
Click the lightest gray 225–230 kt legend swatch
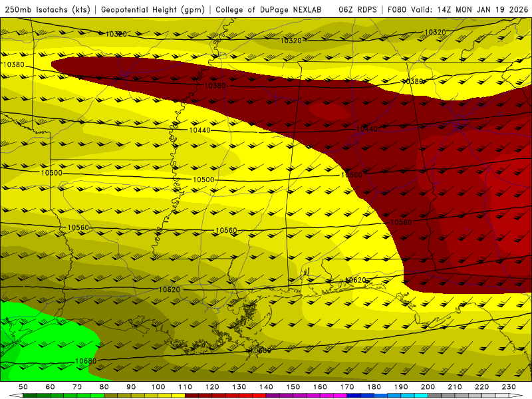[x=502, y=396]
